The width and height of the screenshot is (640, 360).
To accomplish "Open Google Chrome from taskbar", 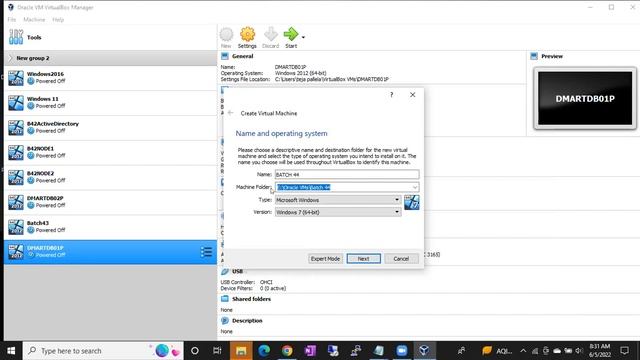I will tap(287, 351).
